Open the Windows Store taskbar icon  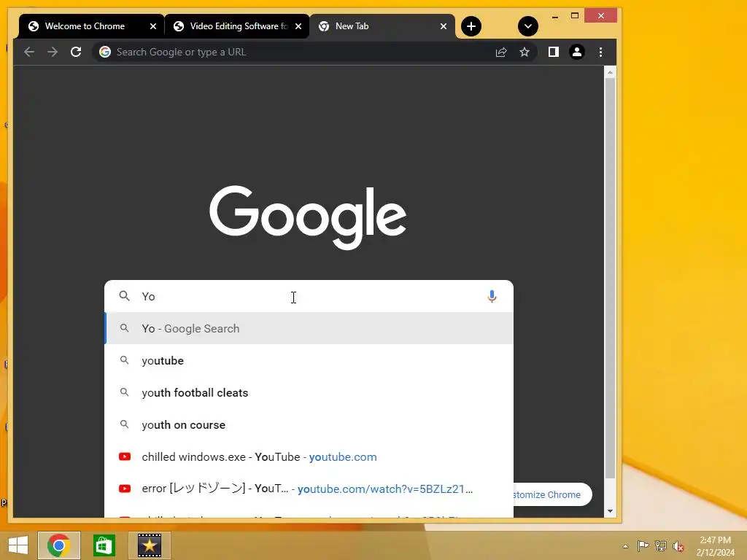point(104,545)
